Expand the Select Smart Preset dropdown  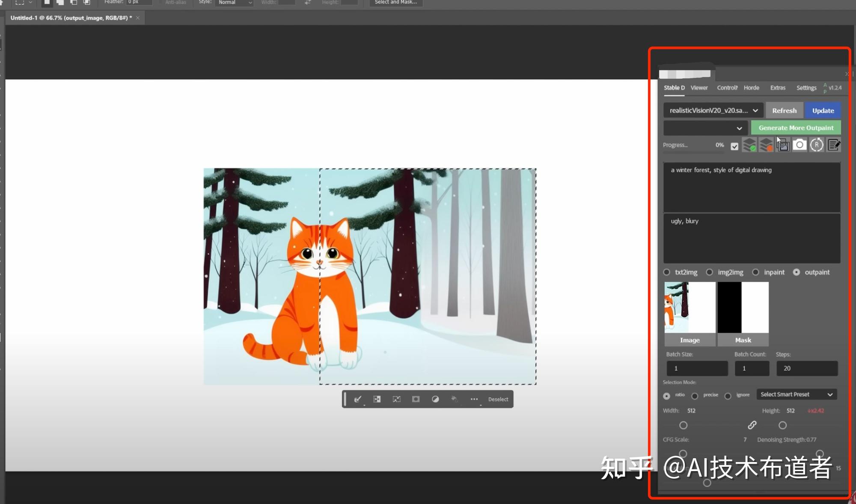(x=796, y=394)
